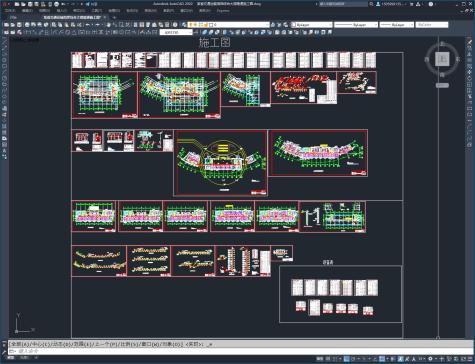Click the Help question mark in Standard toolbar
The width and height of the screenshot is (475, 364).
(x=175, y=25)
